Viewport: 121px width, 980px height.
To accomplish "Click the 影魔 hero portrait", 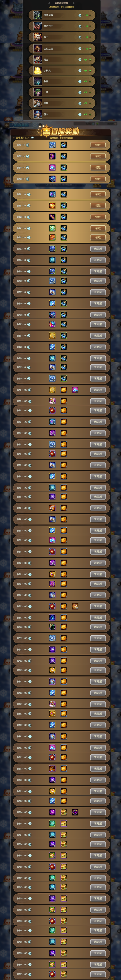I will coord(38,81).
